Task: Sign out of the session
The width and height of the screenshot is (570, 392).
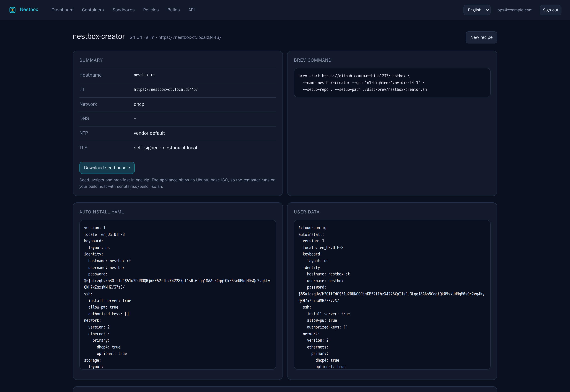Action: pos(550,10)
